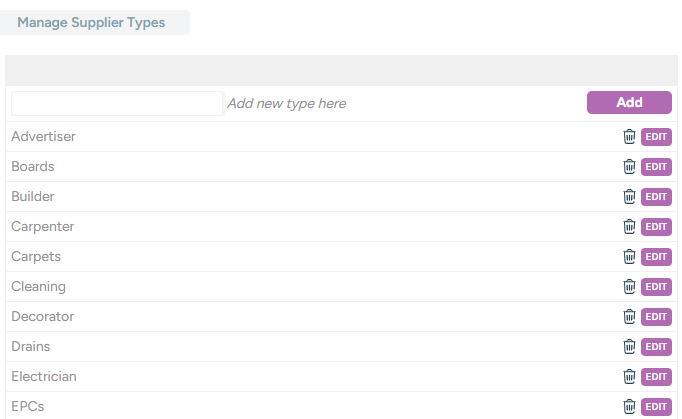Image resolution: width=682 pixels, height=419 pixels.
Task: Remove the Builder type via trash icon
Action: pyautogui.click(x=629, y=197)
